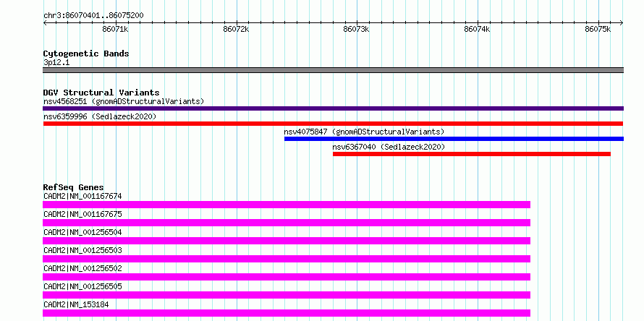The width and height of the screenshot is (644, 321).
Task: Open the CADM2|NM_001256503 gene label
Action: tap(82, 250)
